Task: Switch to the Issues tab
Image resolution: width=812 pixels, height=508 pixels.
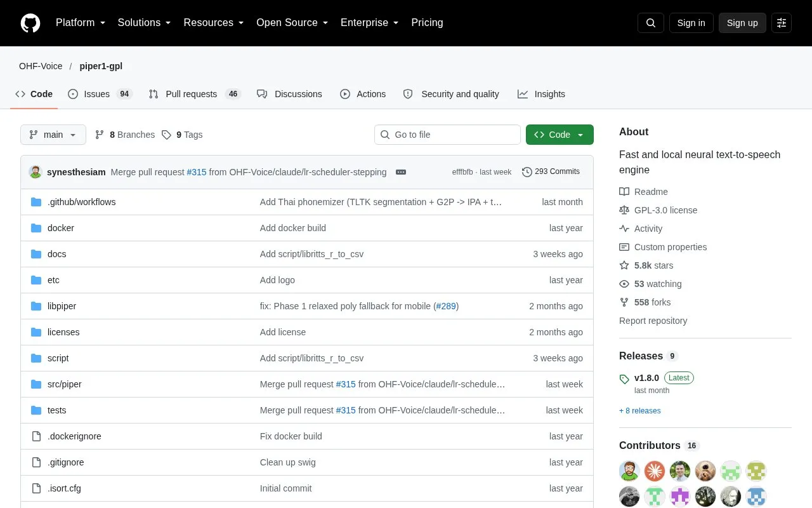Action: (100, 94)
